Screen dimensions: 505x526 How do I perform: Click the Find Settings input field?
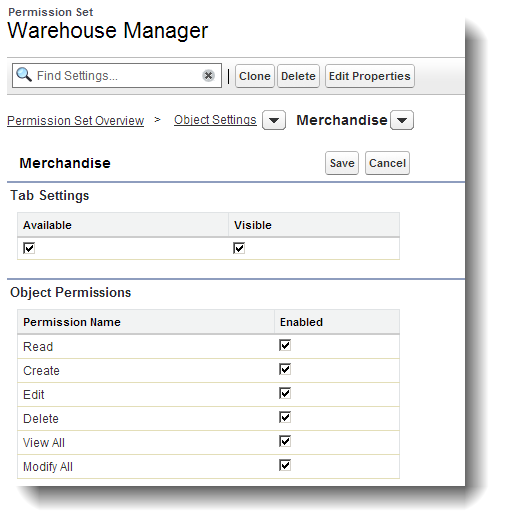[x=117, y=76]
